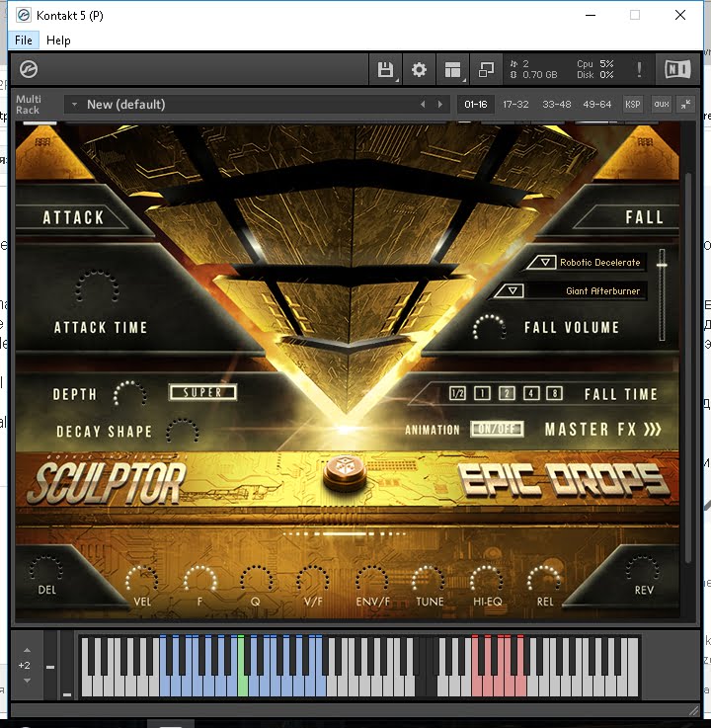Toggle Animation ON/OFF switch
This screenshot has height=728, width=711.
click(497, 429)
